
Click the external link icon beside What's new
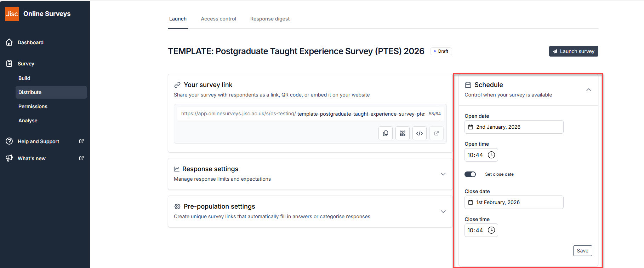tap(81, 158)
